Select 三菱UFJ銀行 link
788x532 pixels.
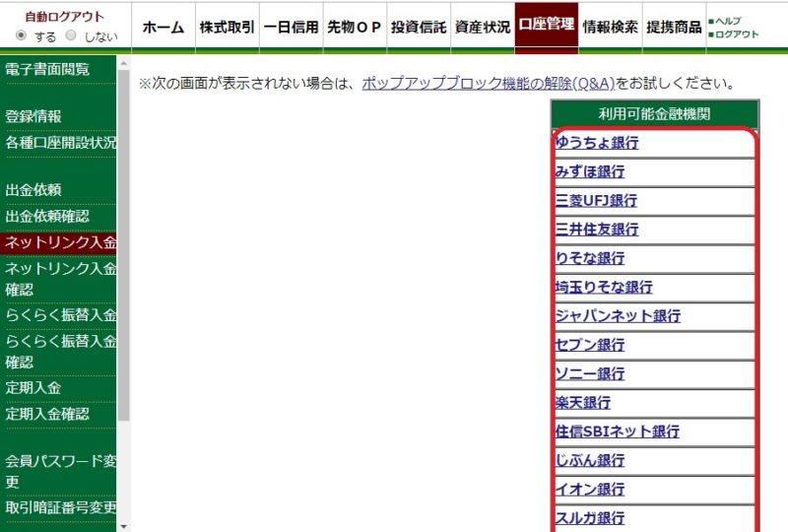(596, 201)
